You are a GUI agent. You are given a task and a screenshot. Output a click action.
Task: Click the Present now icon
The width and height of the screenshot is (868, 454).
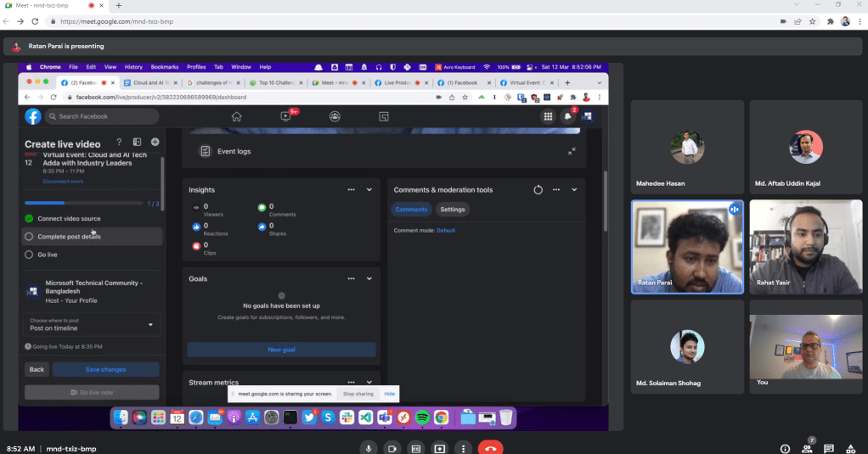pos(439,447)
